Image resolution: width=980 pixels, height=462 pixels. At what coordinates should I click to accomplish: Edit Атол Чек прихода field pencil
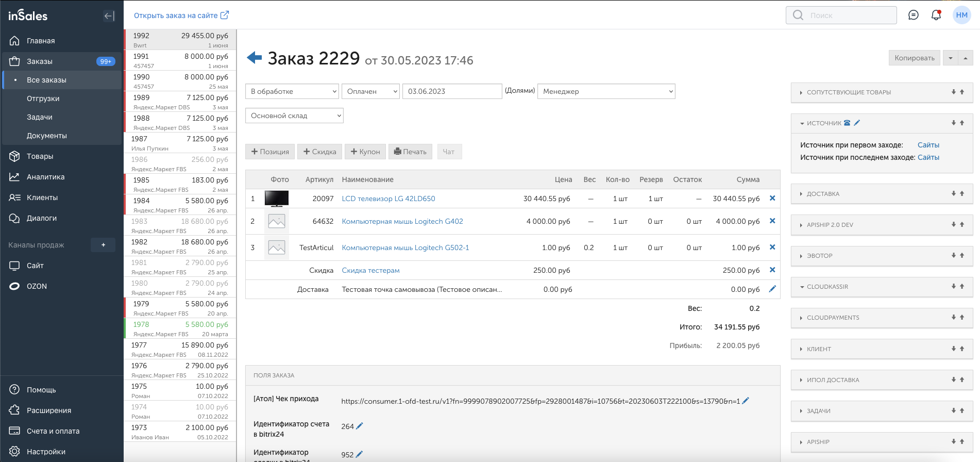point(746,401)
